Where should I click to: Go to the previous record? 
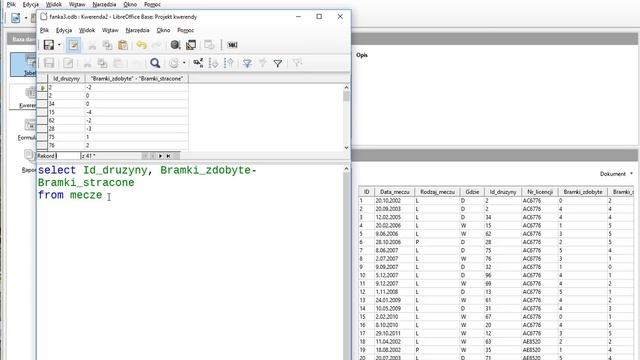click(153, 156)
